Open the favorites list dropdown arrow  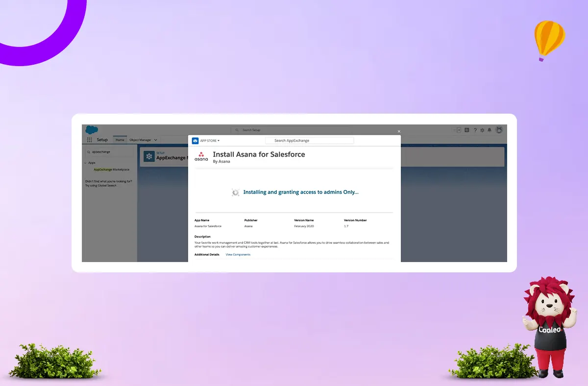[x=459, y=130]
